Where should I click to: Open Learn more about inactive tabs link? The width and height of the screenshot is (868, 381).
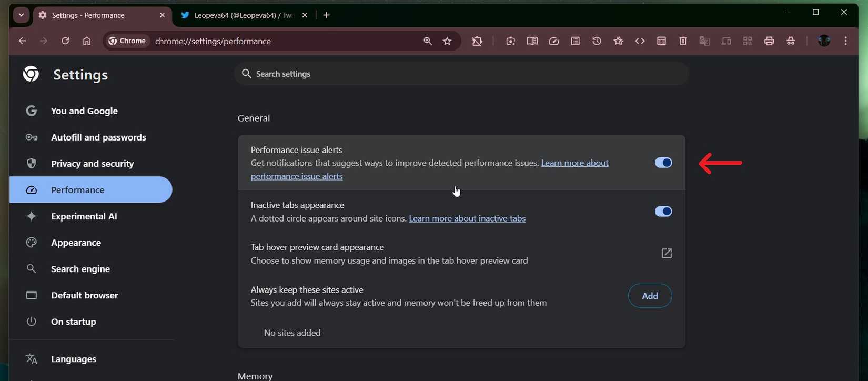pos(467,218)
